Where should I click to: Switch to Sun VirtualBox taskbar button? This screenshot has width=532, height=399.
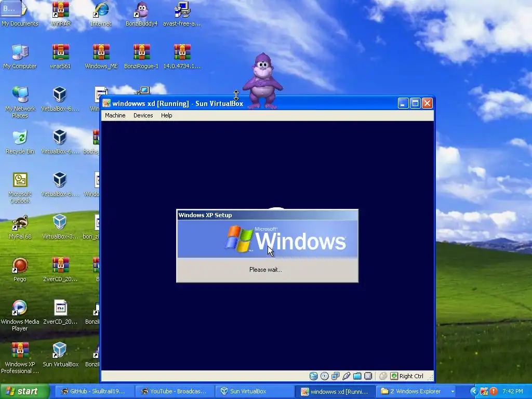(x=254, y=391)
